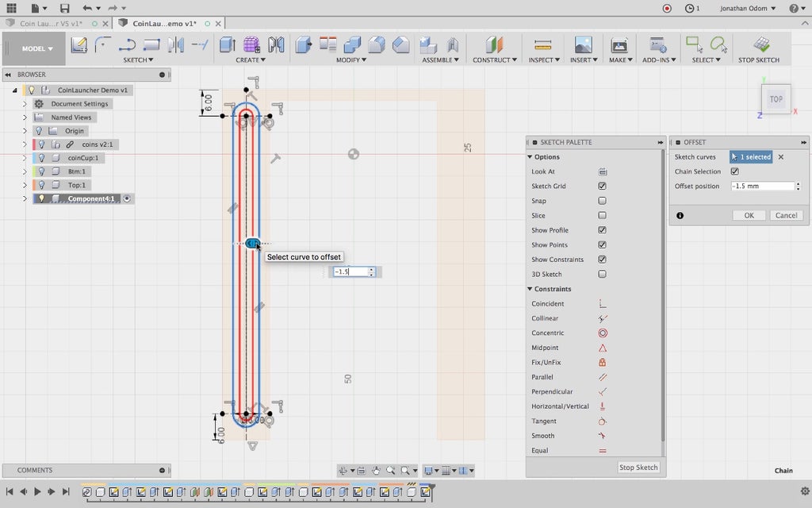The image size is (812, 508).
Task: Enable the Snap checkbox
Action: pyautogui.click(x=603, y=201)
